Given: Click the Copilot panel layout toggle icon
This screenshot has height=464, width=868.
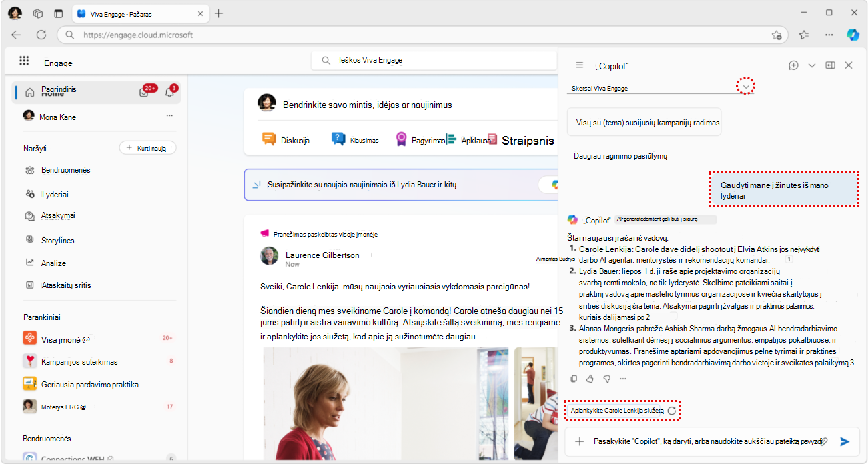Looking at the screenshot, I should click(830, 65).
